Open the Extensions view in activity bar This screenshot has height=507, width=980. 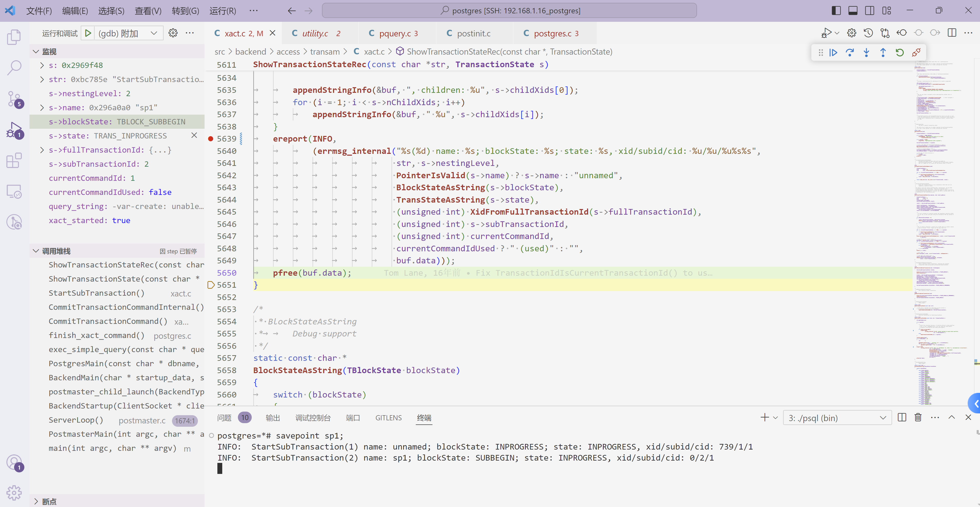[14, 161]
